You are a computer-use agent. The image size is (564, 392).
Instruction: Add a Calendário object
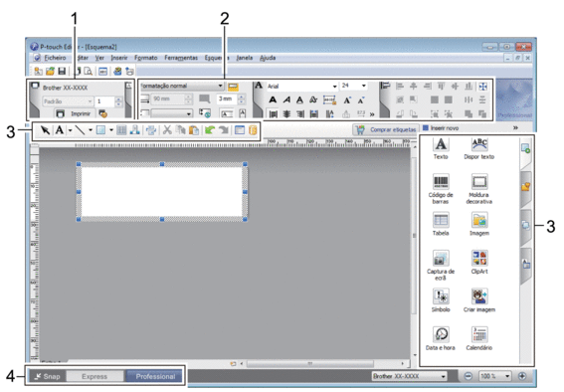click(x=479, y=338)
